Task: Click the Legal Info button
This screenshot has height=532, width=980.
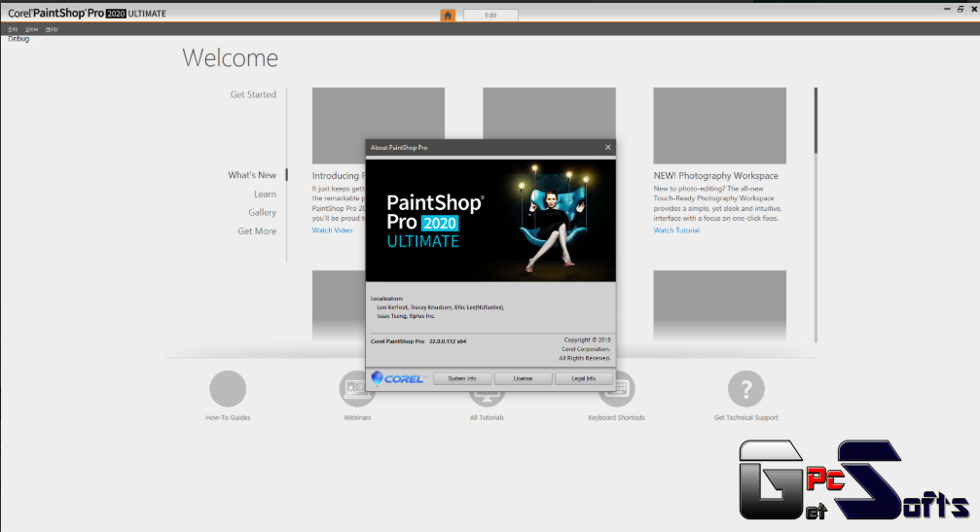Action: 583,378
